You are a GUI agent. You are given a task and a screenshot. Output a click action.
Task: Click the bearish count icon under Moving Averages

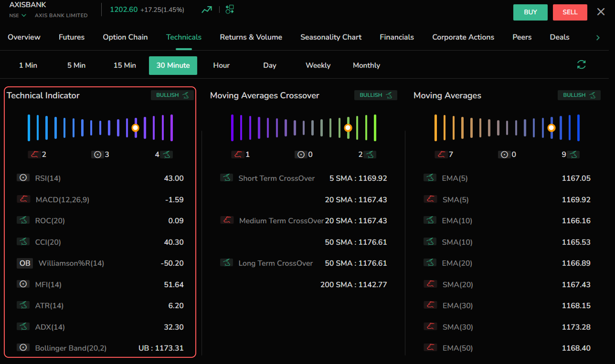coord(441,154)
